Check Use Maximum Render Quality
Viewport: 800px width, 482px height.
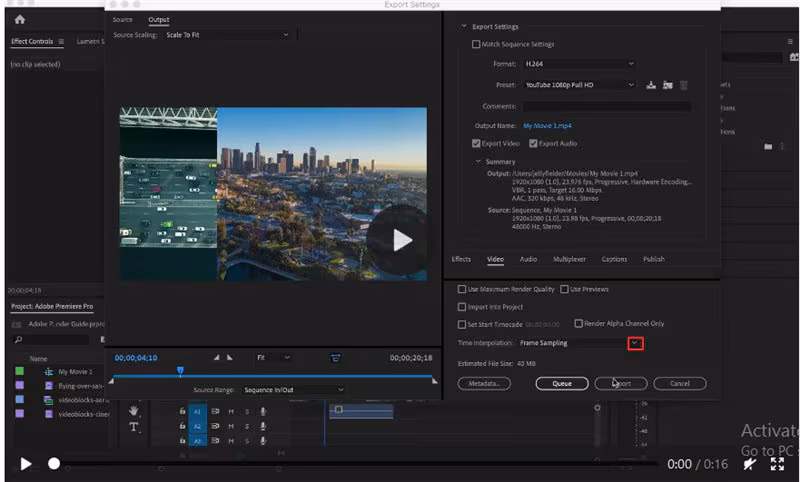[461, 289]
